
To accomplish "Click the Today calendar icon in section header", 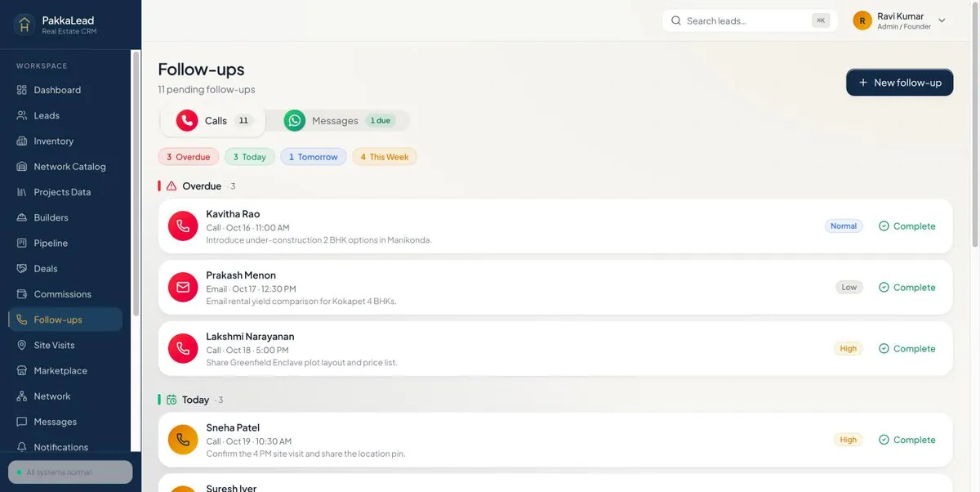I will (171, 400).
